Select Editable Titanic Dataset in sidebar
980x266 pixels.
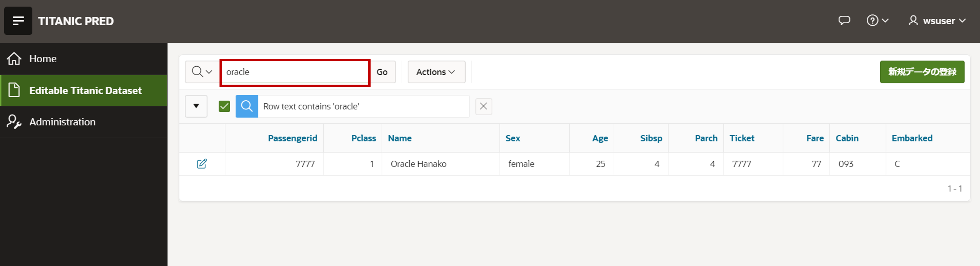pos(85,90)
